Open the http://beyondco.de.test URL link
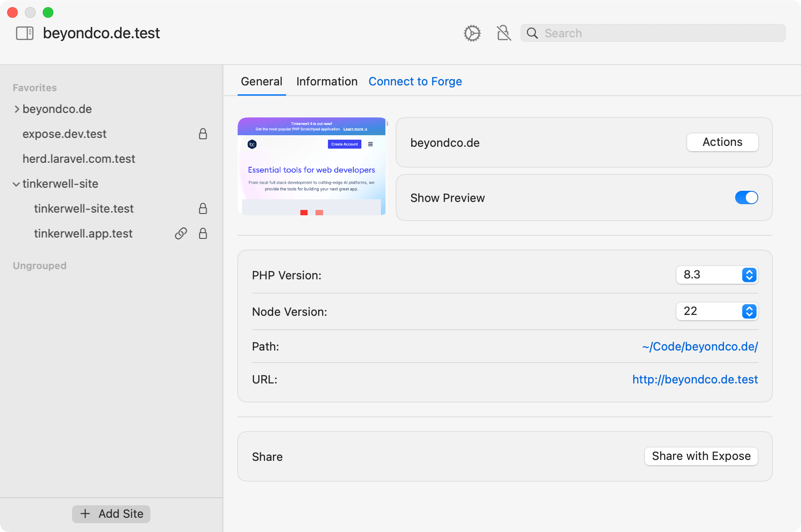 click(x=695, y=379)
